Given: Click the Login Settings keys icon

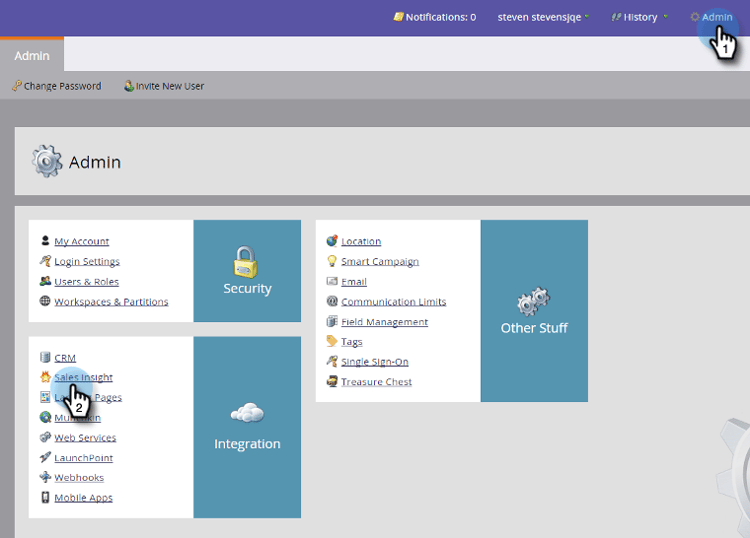Looking at the screenshot, I should pos(45,261).
